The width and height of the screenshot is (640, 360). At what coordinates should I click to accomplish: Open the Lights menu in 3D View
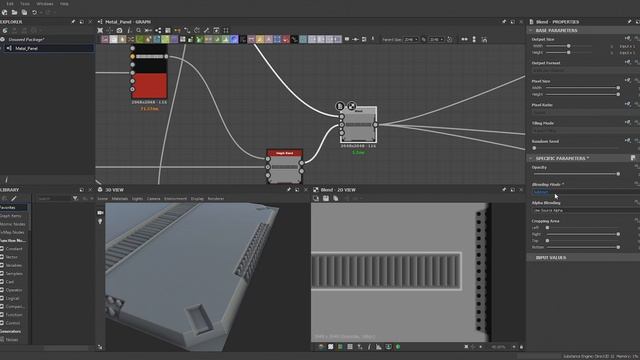pyautogui.click(x=137, y=199)
